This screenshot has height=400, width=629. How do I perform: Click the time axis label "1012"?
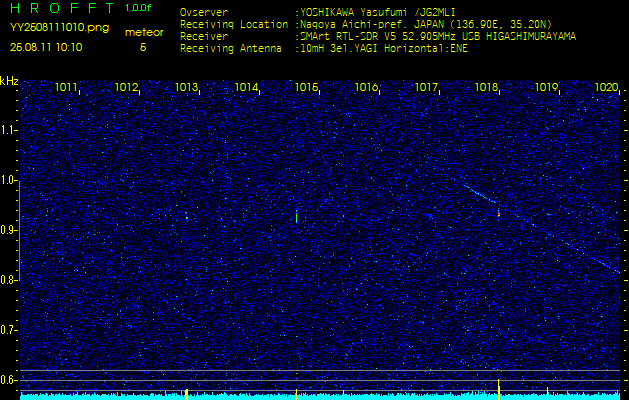126,87
